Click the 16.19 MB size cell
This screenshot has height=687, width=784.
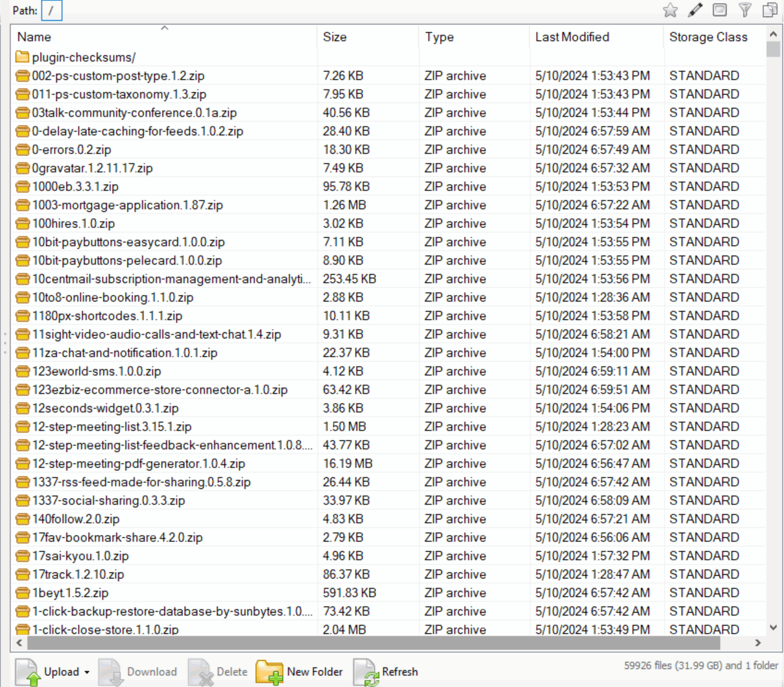(x=347, y=464)
